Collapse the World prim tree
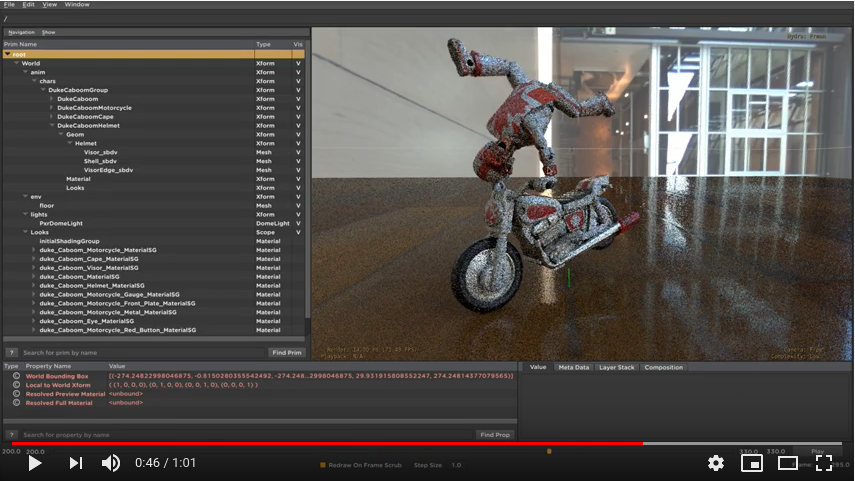 16,63
